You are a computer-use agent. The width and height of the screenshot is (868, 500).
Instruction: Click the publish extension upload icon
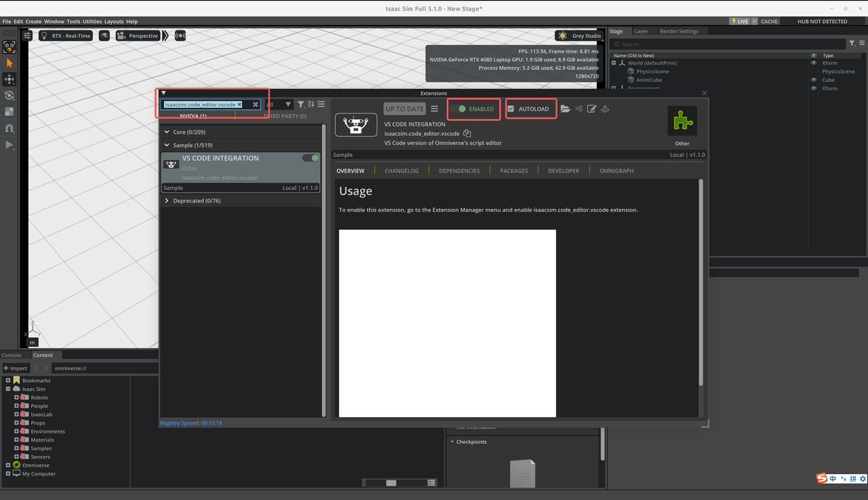(605, 109)
